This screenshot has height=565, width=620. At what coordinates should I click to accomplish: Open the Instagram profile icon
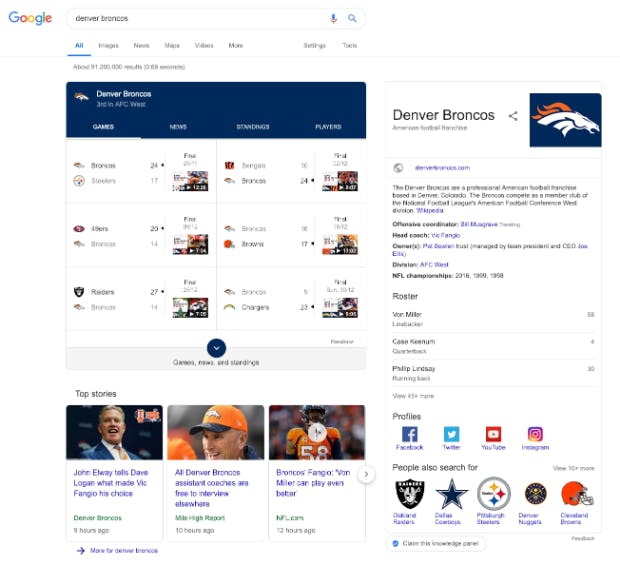pyautogui.click(x=535, y=434)
